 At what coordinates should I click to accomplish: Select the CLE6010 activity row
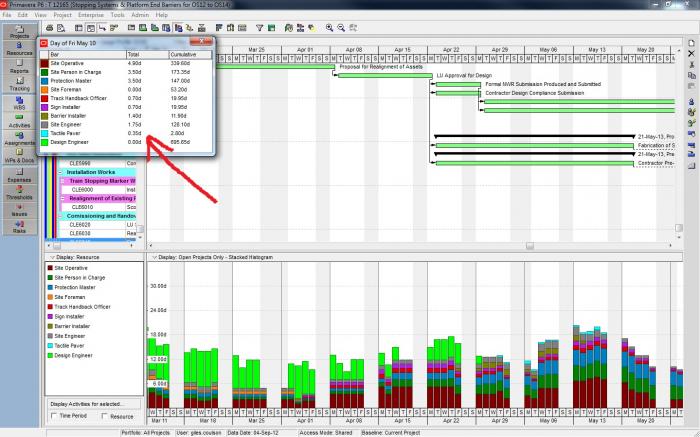97,207
